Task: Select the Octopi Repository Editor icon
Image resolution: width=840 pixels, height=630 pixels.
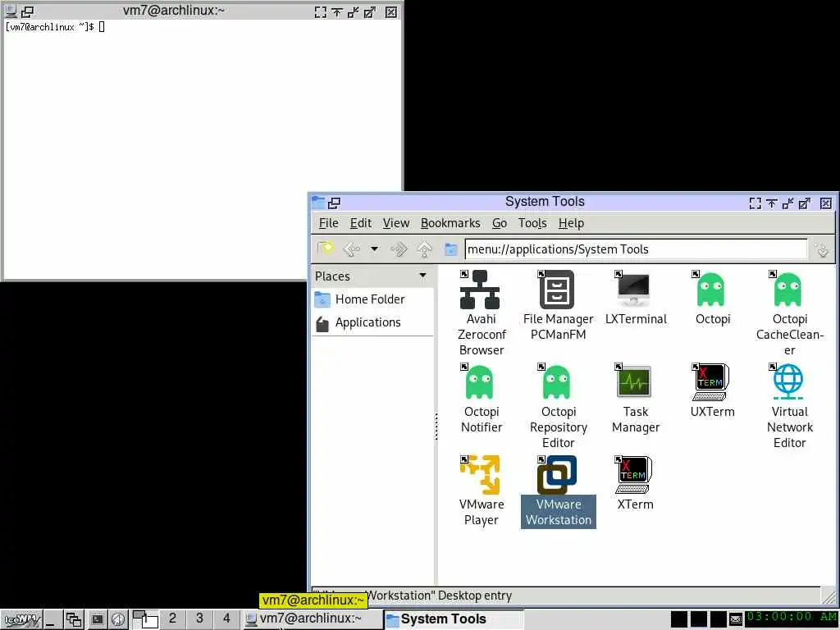Action: point(557,382)
